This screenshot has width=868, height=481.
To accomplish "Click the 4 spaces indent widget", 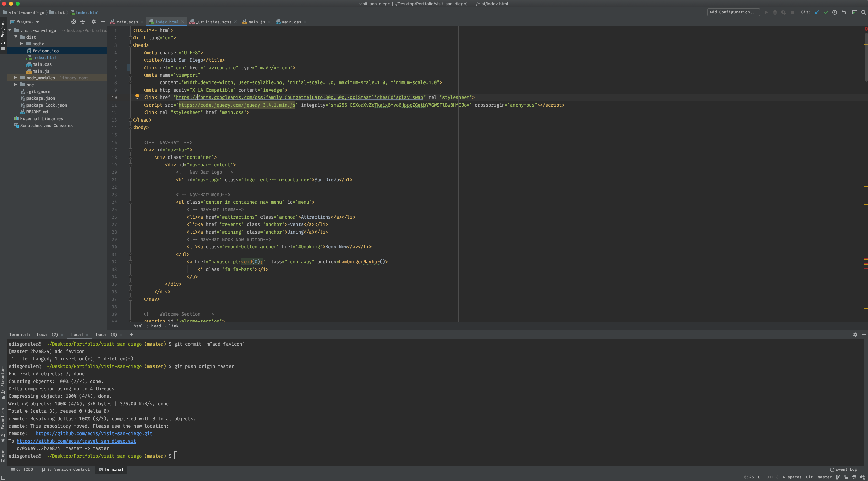I will click(792, 477).
